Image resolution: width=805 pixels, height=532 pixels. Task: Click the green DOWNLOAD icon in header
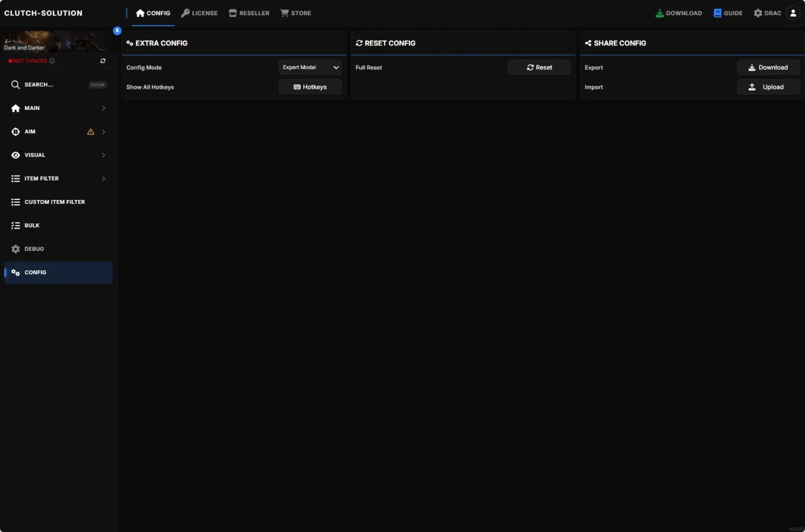(x=660, y=13)
